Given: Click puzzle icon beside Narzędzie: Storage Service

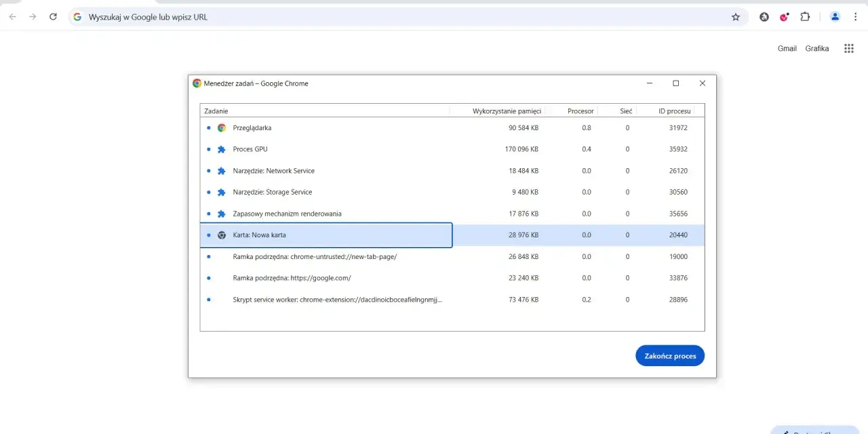Looking at the screenshot, I should pos(221,192).
